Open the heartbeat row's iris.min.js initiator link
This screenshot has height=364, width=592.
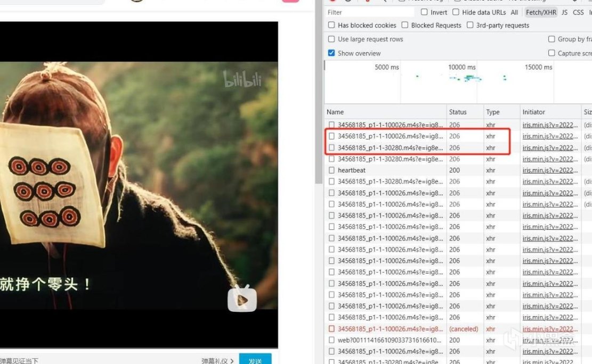click(550, 170)
